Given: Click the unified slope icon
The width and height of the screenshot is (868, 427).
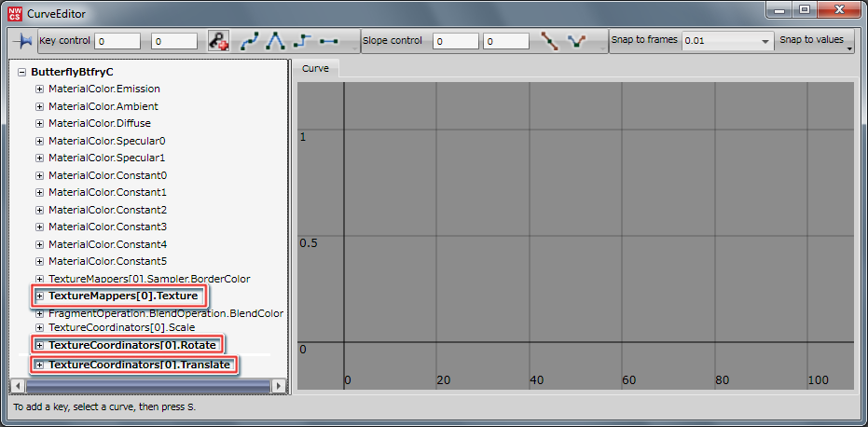Looking at the screenshot, I should tap(550, 41).
